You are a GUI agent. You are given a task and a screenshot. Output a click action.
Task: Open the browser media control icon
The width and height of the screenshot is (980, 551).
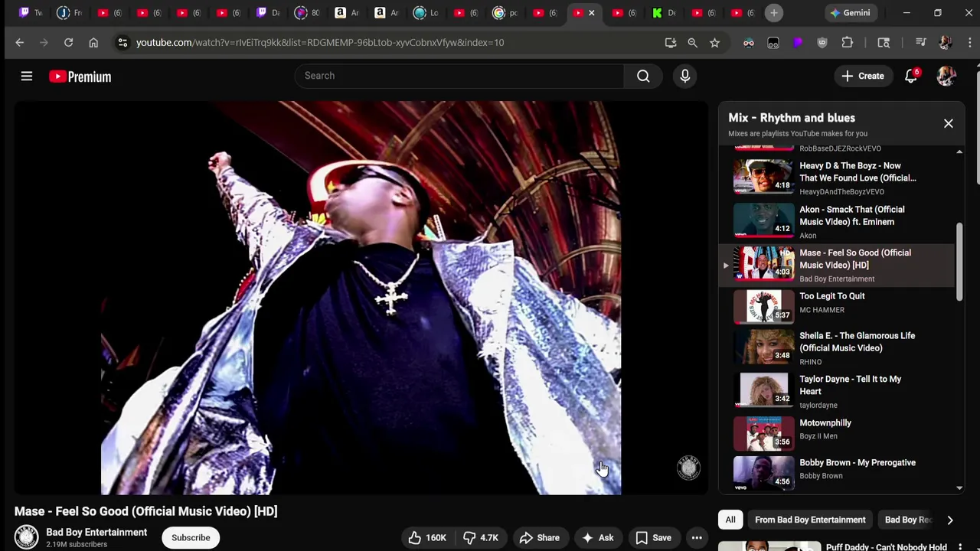[921, 43]
